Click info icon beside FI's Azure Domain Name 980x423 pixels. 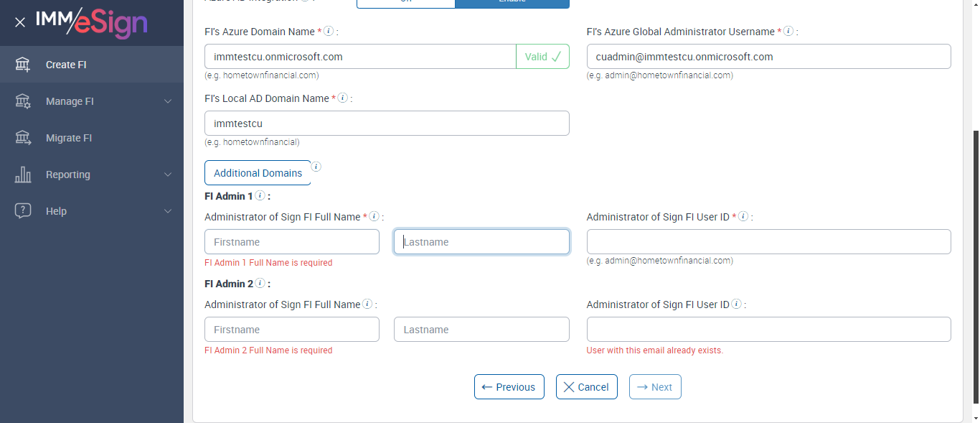coord(329,32)
